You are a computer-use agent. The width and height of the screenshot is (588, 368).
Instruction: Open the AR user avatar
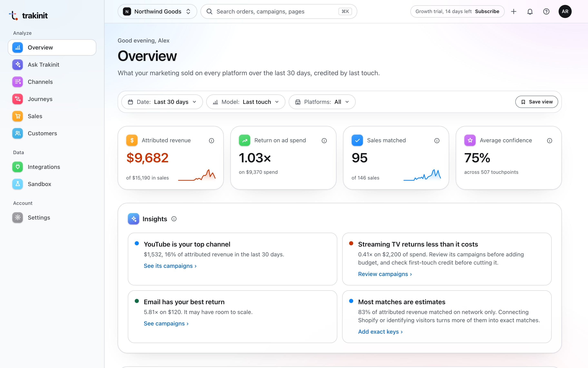[565, 11]
